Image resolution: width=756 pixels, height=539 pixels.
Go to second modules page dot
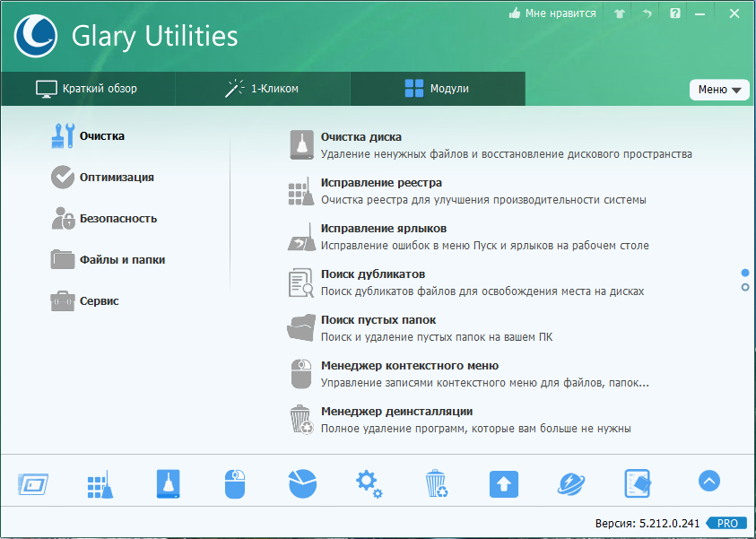745,287
